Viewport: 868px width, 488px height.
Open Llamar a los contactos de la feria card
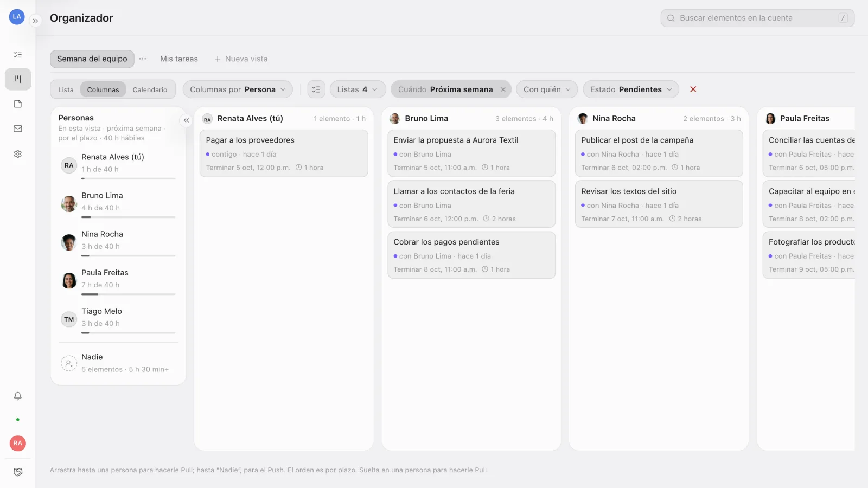(x=471, y=204)
